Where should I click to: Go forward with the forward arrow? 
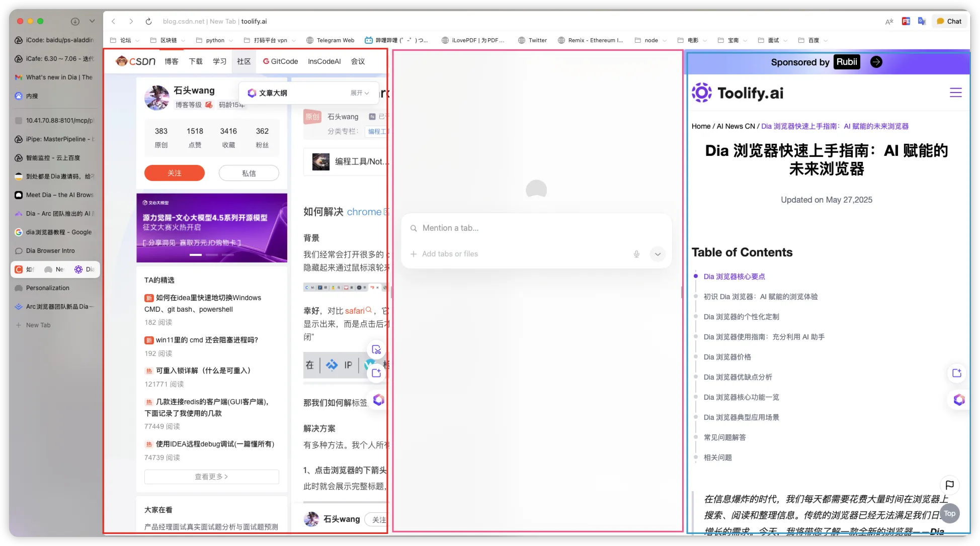click(x=131, y=21)
